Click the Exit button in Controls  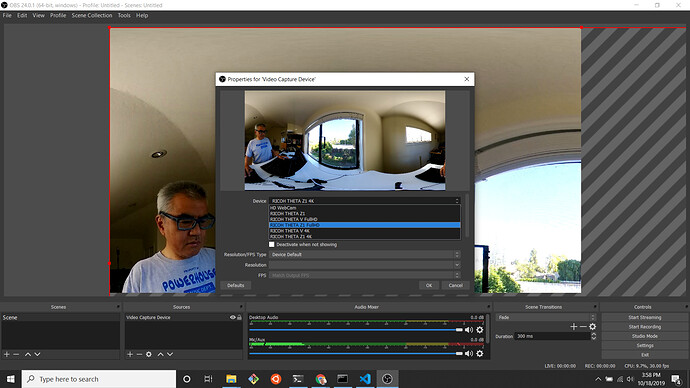pos(644,355)
